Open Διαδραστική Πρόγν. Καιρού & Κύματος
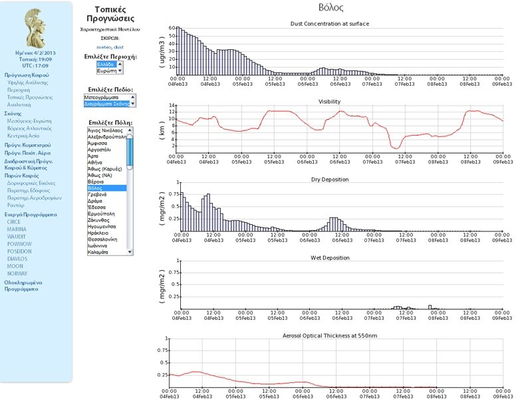Image resolution: width=532 pixels, height=411 pixels. pos(28,165)
